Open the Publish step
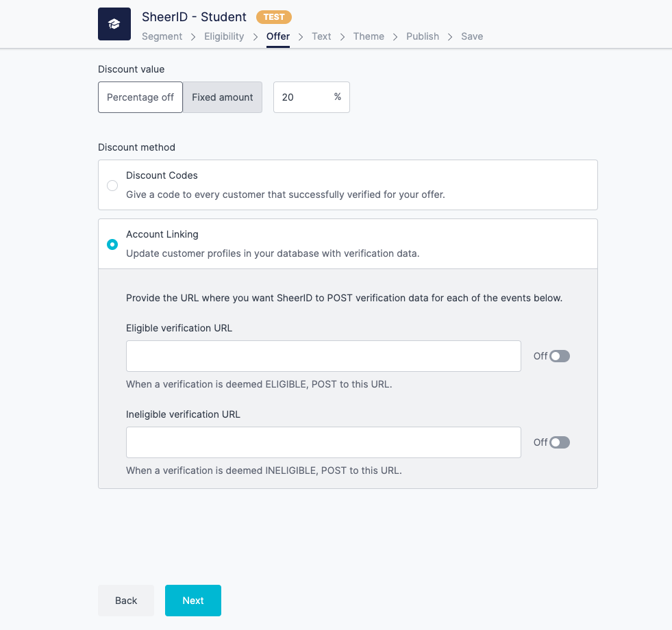The height and width of the screenshot is (630, 672). (422, 36)
